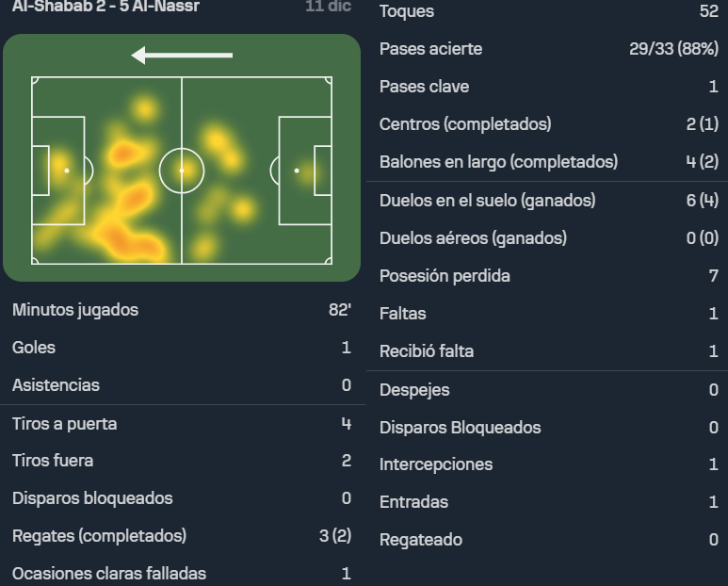Screen dimensions: 728x586
Task: Select the Tiros a puerta row
Action: [182, 423]
